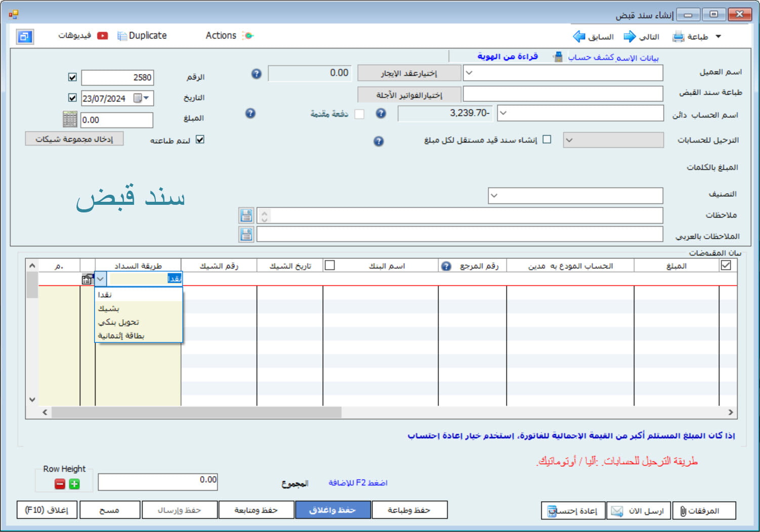Open the YouTube فيديوهات videos icon
The image size is (760, 532).
pyautogui.click(x=103, y=35)
